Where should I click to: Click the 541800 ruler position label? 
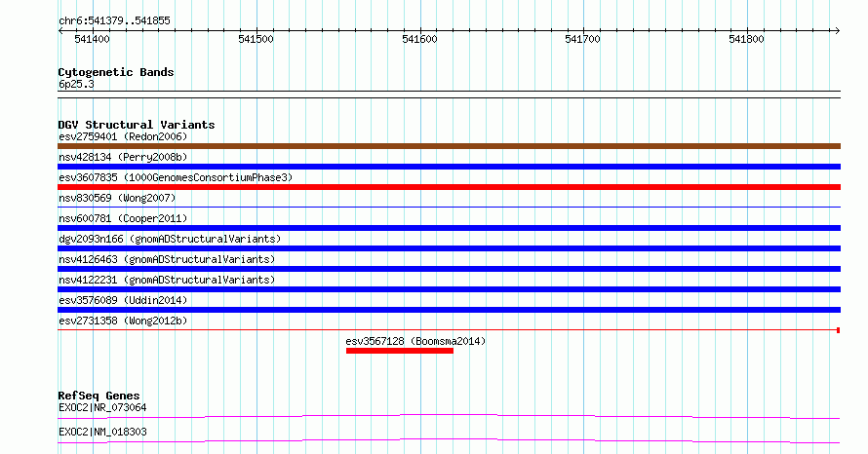pos(746,39)
